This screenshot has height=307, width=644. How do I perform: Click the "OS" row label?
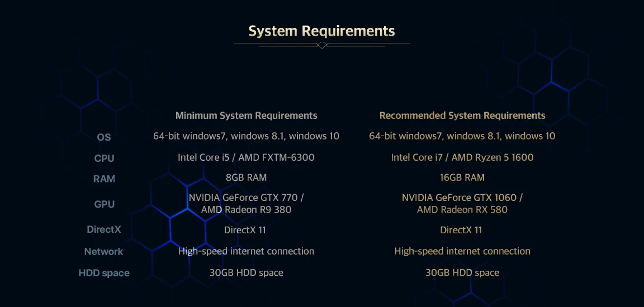(x=104, y=137)
